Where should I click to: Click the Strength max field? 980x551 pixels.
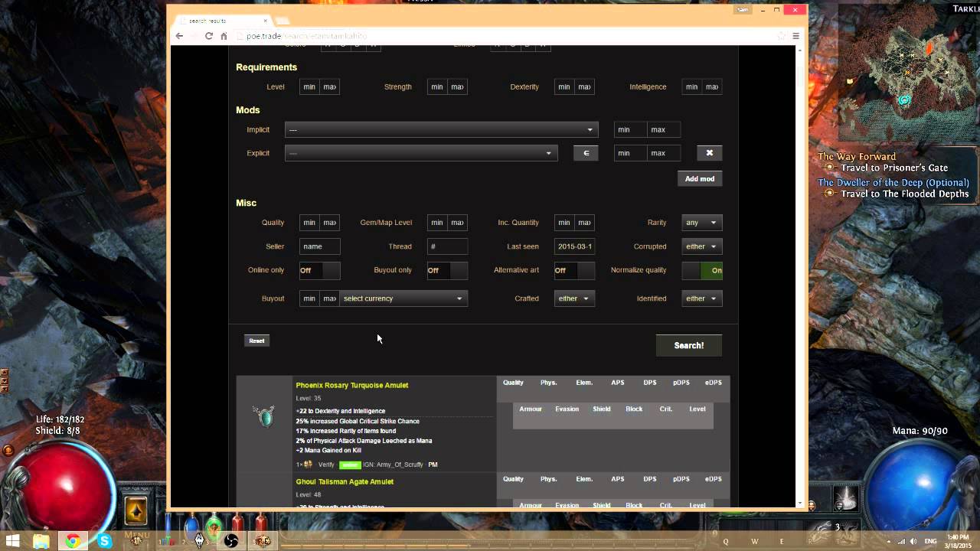[x=457, y=86]
